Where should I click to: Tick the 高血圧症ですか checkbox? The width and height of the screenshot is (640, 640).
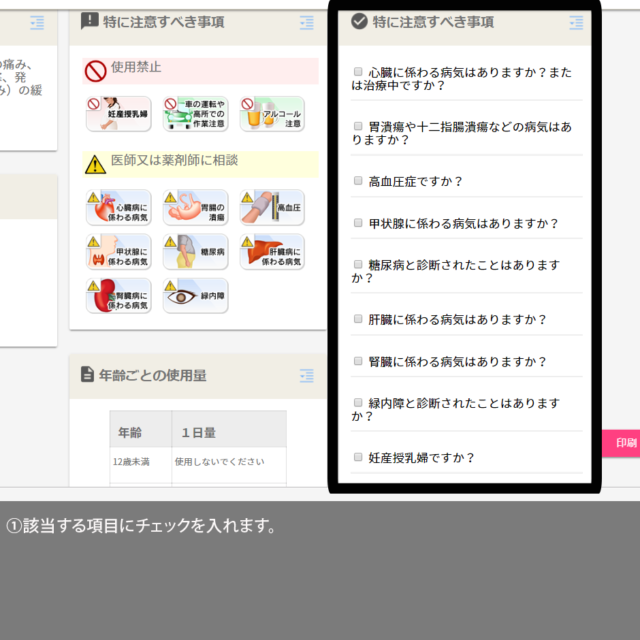coord(358,181)
